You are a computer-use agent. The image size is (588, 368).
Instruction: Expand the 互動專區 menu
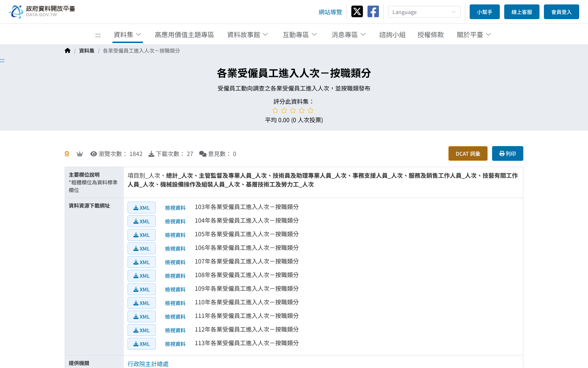[x=300, y=35]
